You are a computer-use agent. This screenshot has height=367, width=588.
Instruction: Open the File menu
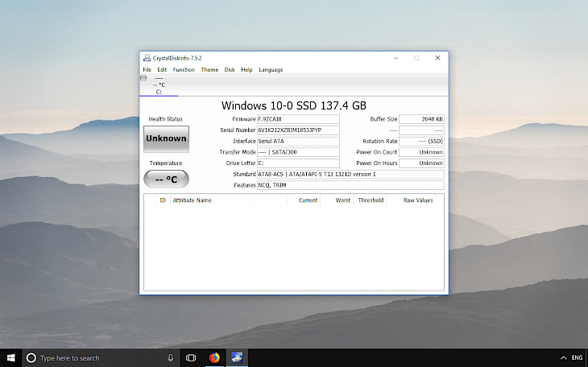pyautogui.click(x=147, y=70)
